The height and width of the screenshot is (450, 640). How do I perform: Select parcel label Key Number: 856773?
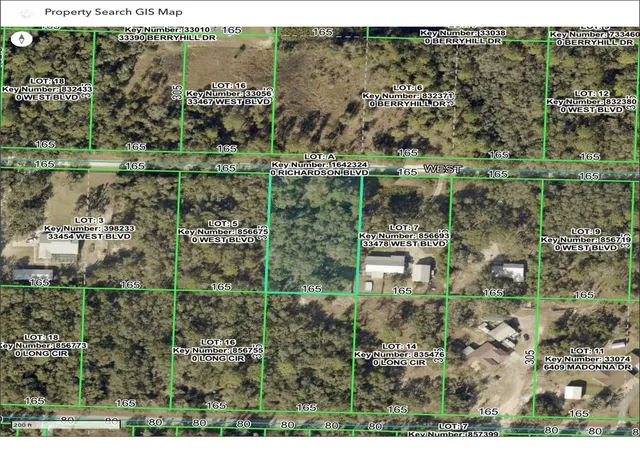click(42, 345)
